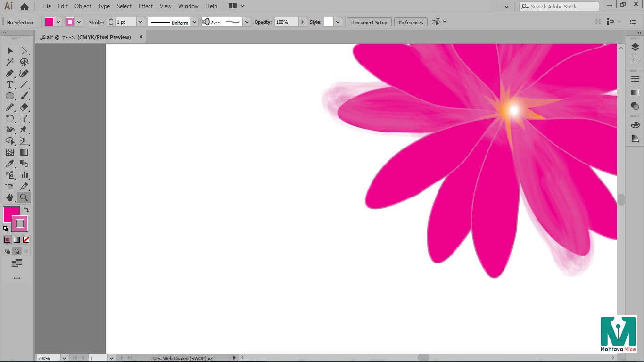Screen dimensions: 644x362
Task: Set paint mode to None
Action: click(26, 240)
